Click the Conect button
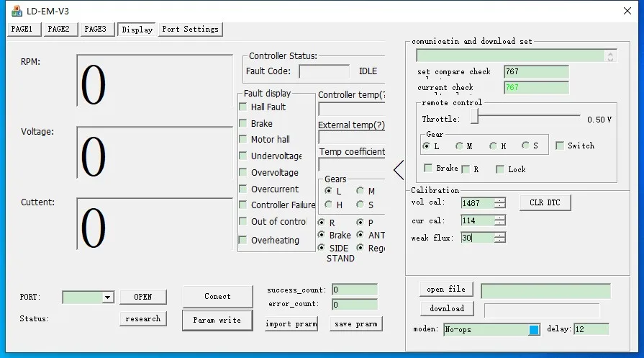 [218, 296]
